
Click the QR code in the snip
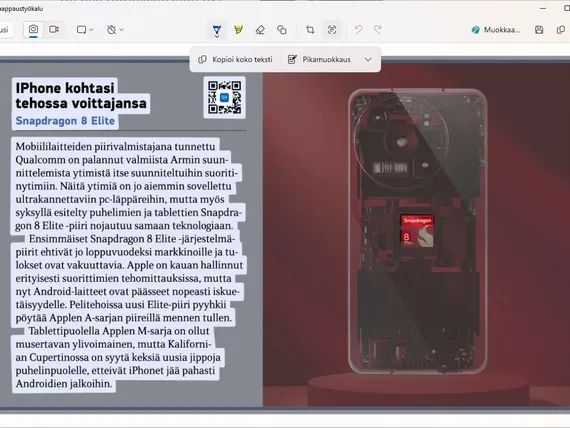pyautogui.click(x=225, y=97)
